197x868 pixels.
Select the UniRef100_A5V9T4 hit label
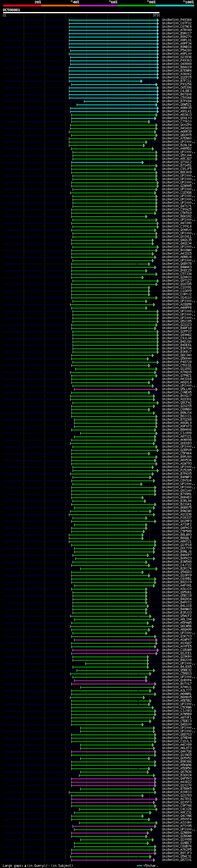coord(177,819)
